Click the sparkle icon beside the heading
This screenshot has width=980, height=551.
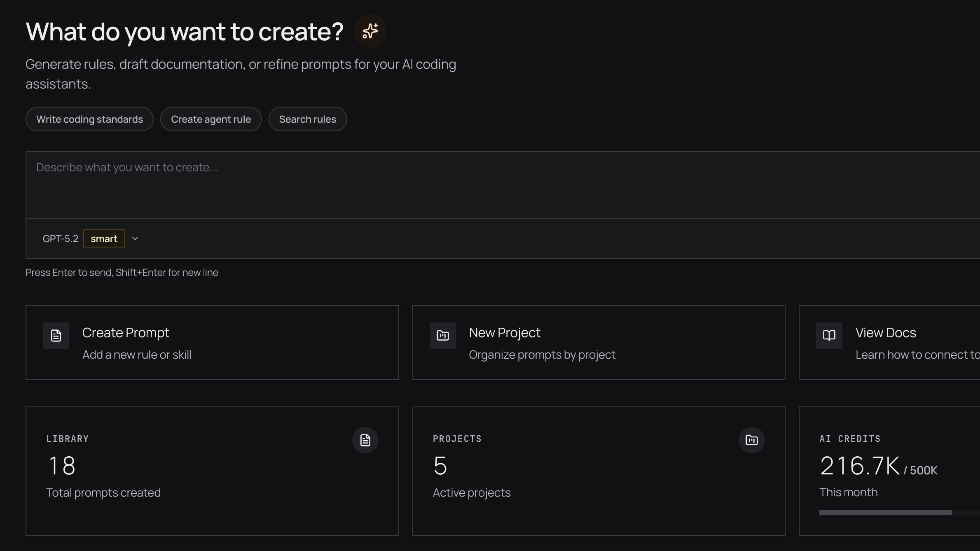[x=370, y=30]
